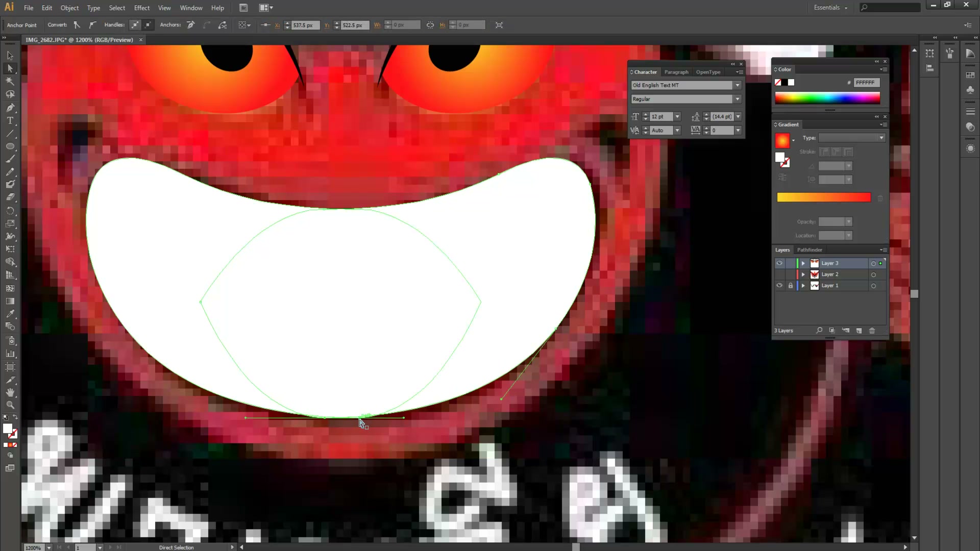Delete selection with Layers trash icon
The width and height of the screenshot is (980, 551).
872,331
